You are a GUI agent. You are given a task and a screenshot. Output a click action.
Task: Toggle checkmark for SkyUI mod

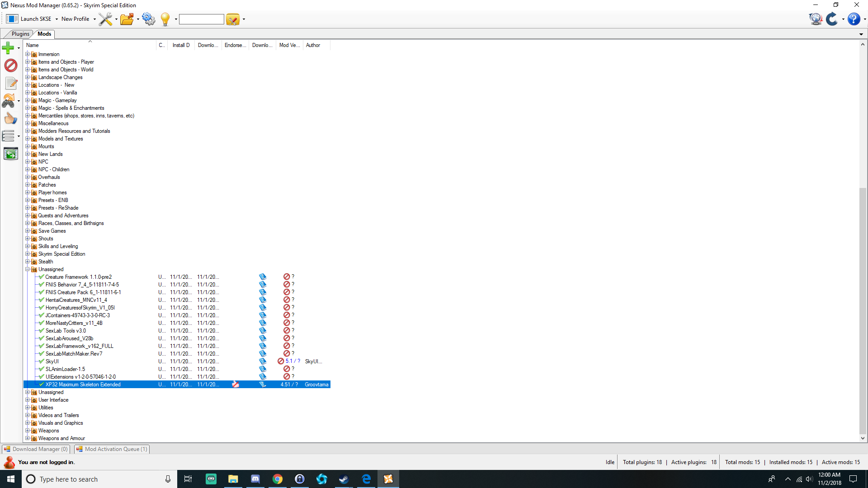click(42, 361)
